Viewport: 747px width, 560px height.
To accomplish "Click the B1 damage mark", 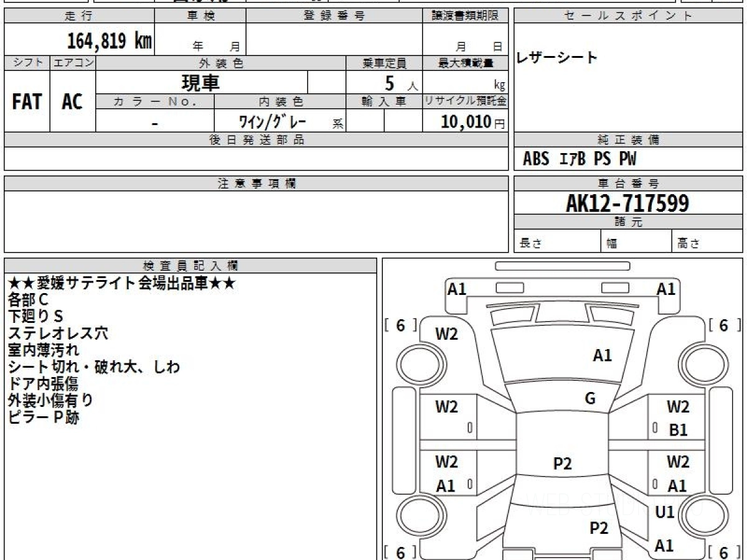I will point(678,429).
